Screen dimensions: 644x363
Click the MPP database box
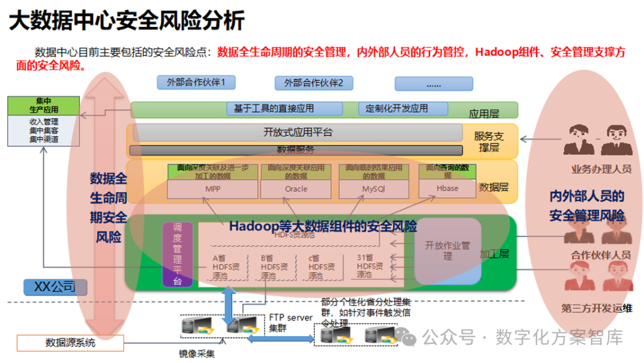click(212, 189)
